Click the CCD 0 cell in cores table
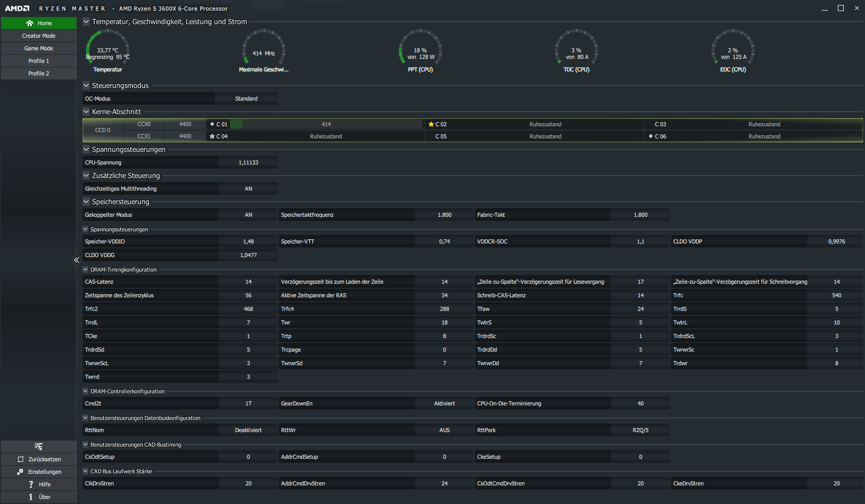The width and height of the screenshot is (865, 504). click(x=103, y=130)
